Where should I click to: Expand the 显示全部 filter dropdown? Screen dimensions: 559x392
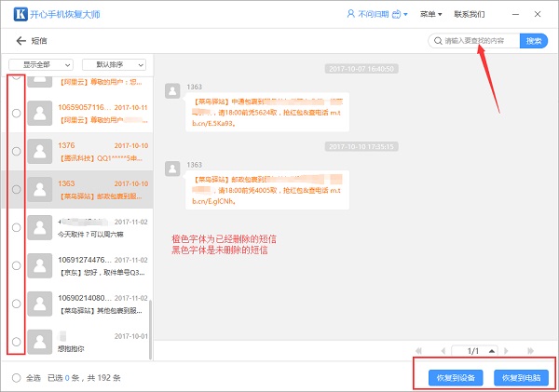pyautogui.click(x=41, y=65)
